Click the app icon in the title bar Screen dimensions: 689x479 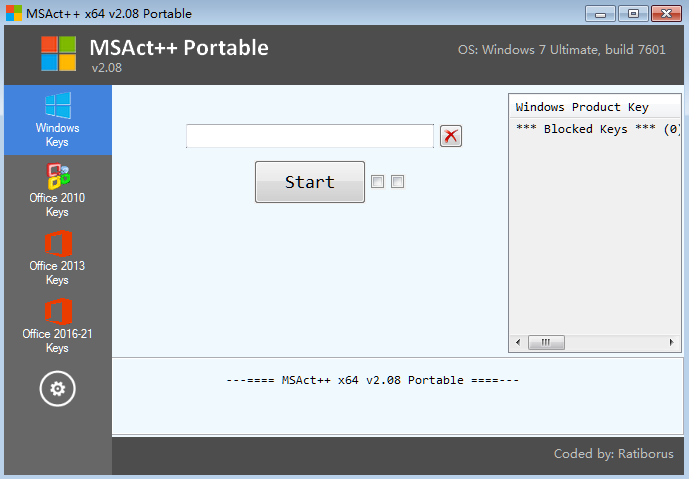pos(13,14)
